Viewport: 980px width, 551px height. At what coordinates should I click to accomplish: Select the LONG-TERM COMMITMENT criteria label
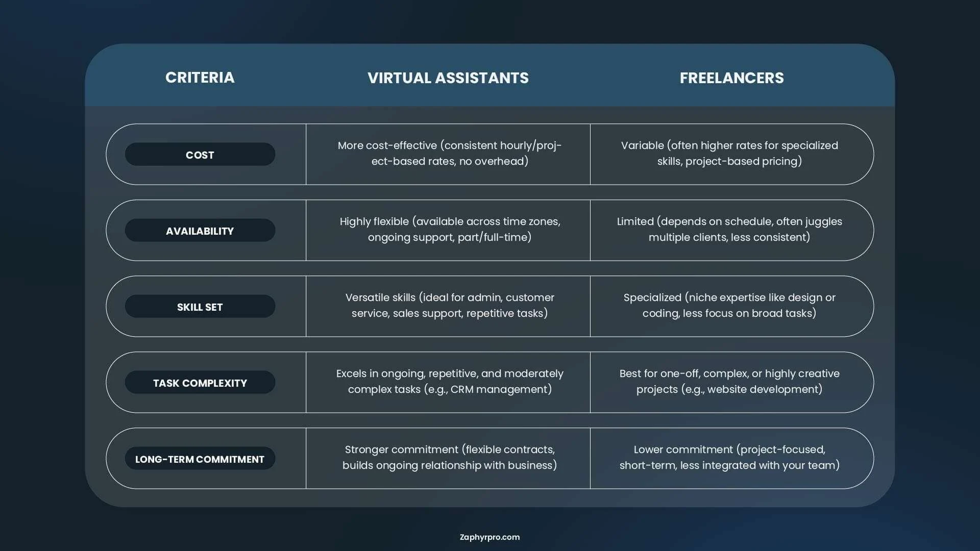point(200,459)
